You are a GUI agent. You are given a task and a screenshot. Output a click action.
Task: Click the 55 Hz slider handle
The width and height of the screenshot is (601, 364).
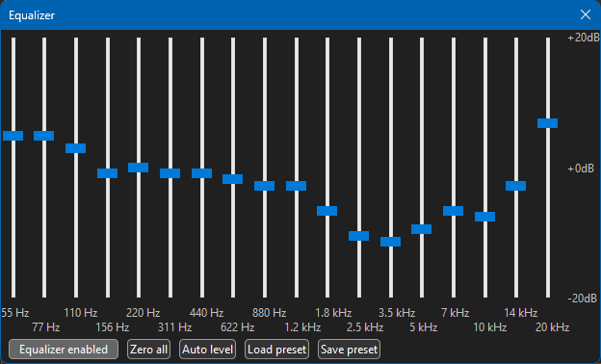point(13,136)
